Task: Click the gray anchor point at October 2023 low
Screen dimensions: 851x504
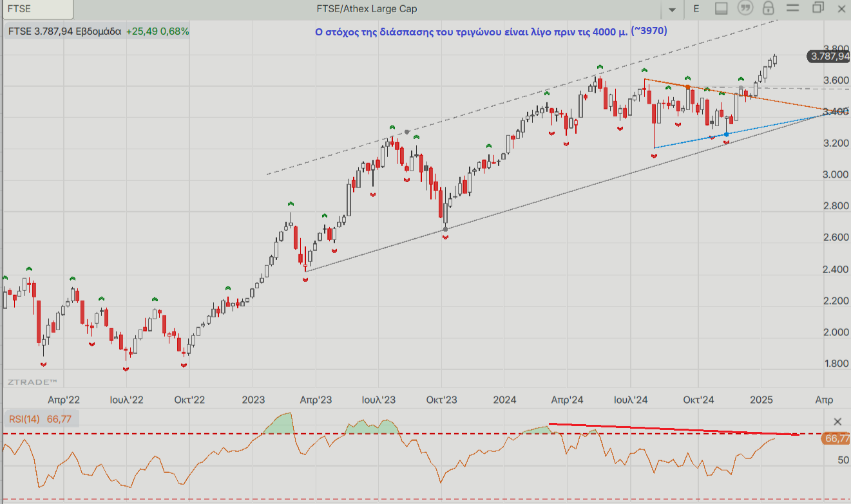Action: (x=446, y=229)
